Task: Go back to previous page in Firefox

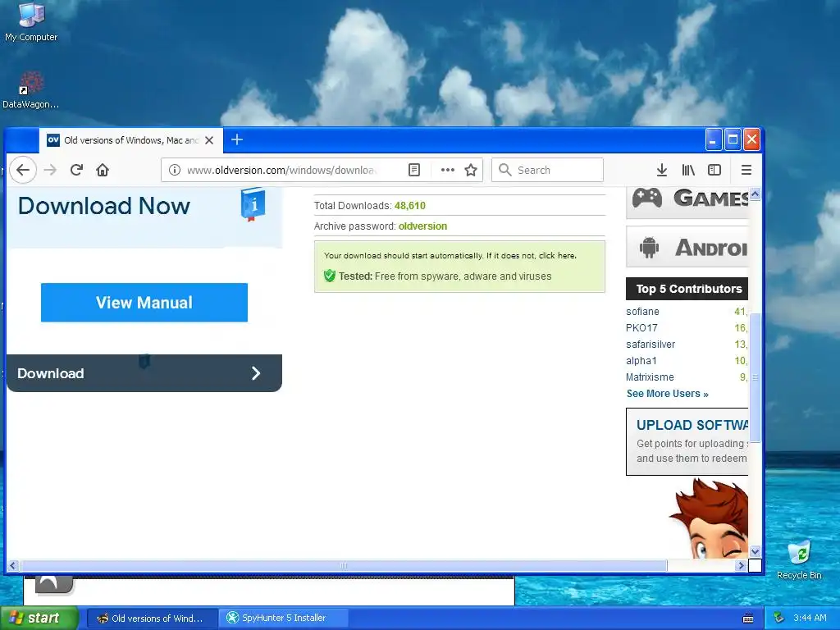Action: tap(22, 170)
